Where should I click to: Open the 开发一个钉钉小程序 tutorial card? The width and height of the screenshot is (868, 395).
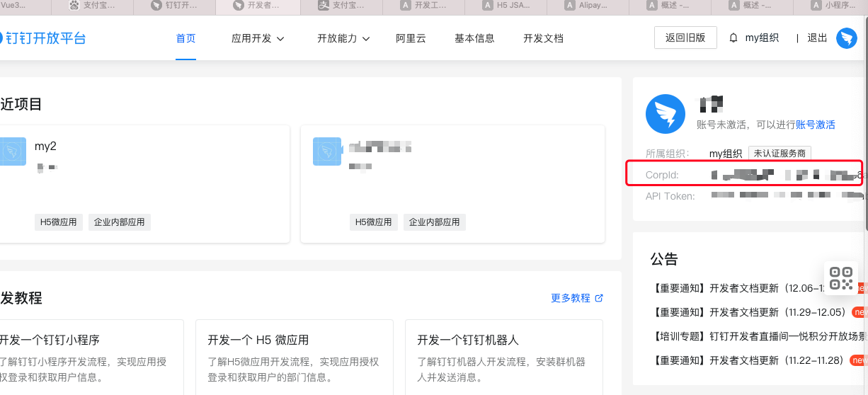(91, 357)
